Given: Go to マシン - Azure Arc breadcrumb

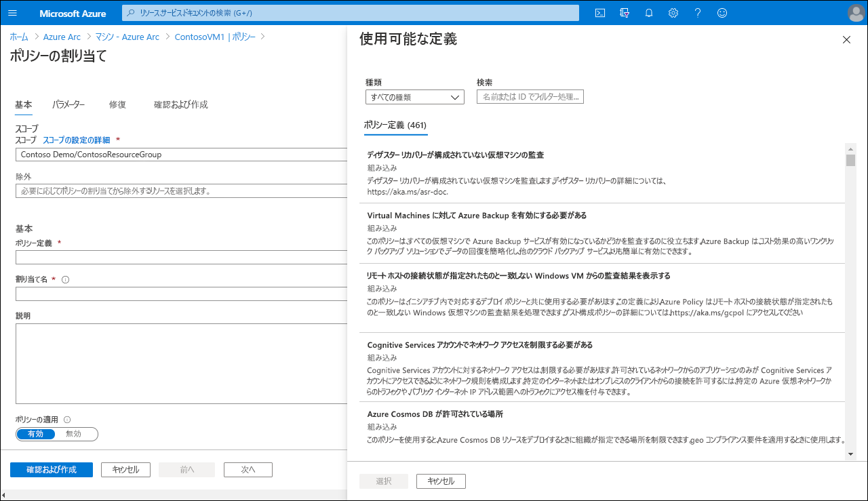Looking at the screenshot, I should (x=127, y=37).
